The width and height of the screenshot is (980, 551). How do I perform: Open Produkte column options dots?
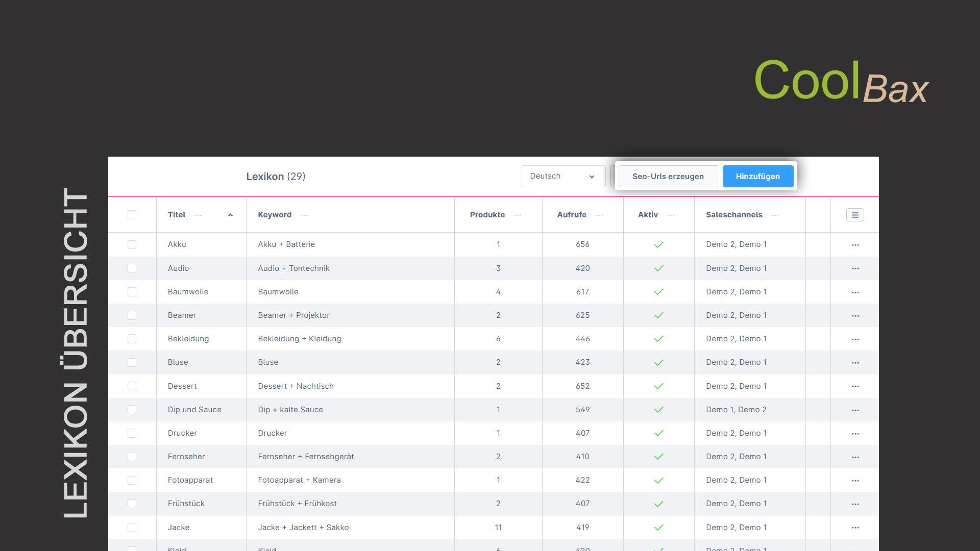coord(518,215)
